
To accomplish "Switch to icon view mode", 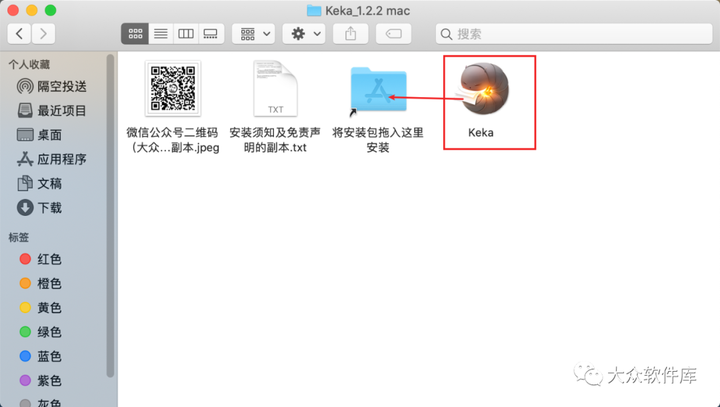I will click(x=135, y=34).
